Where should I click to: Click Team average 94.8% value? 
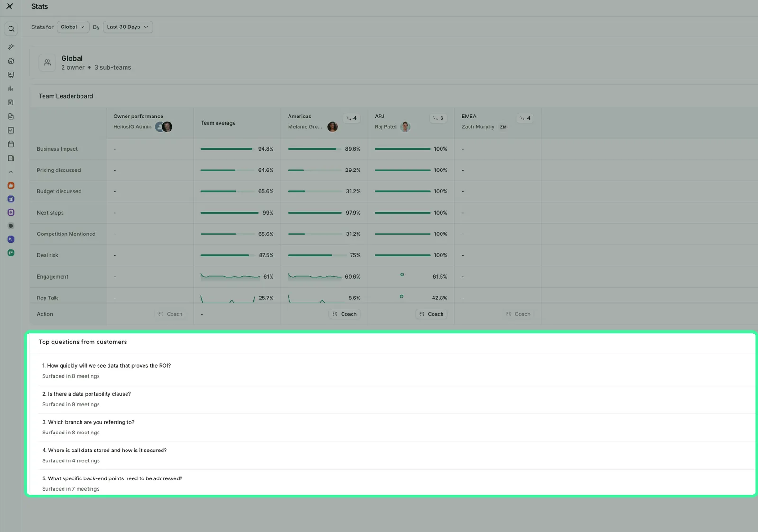tap(266, 149)
